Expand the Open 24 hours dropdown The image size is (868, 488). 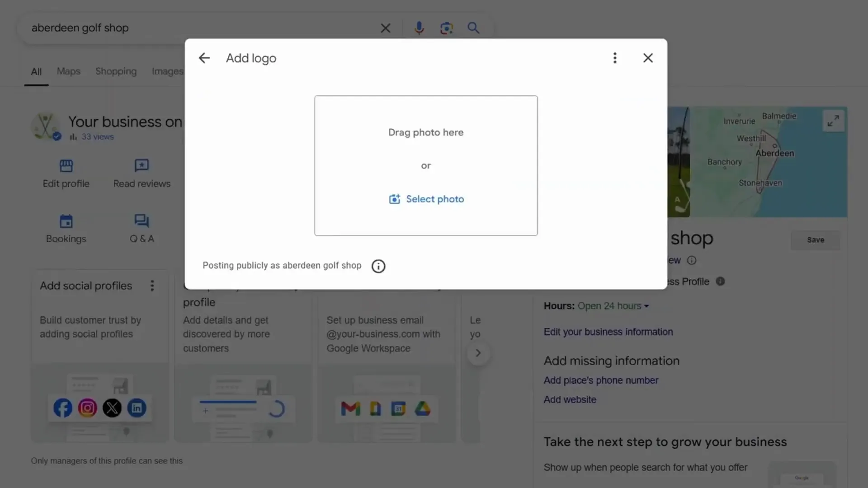point(613,306)
